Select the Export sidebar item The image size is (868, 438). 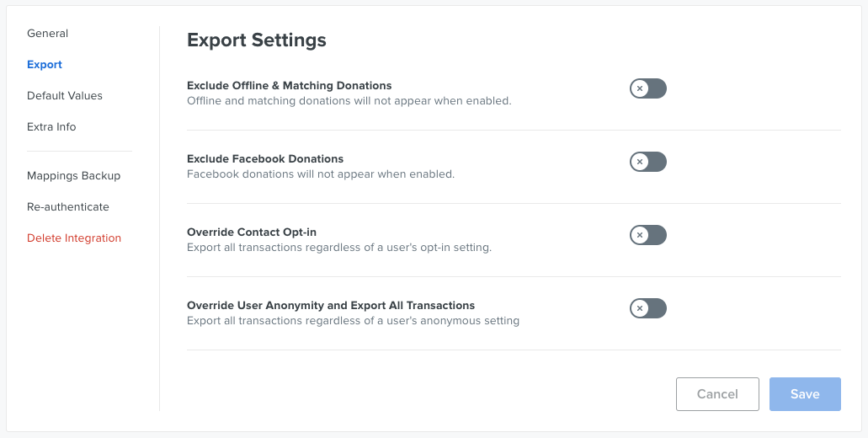click(45, 65)
